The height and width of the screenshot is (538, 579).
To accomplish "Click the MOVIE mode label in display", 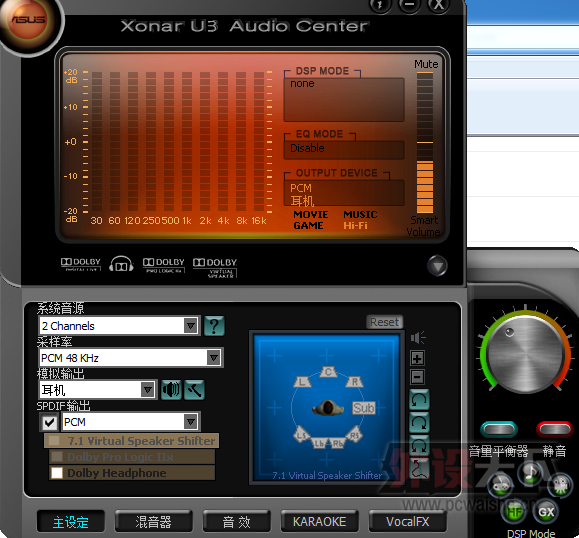I will (311, 215).
